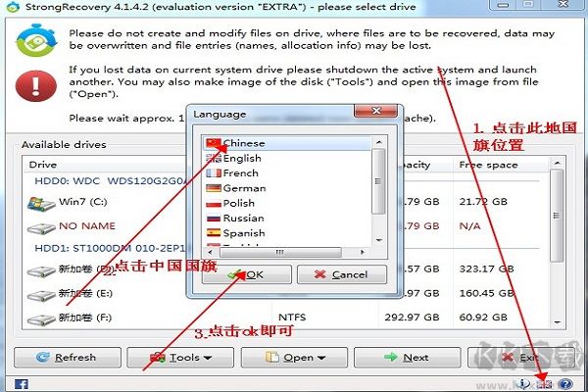Click the Exit button
Screen dimensions: 588x392
pyautogui.click(x=521, y=357)
